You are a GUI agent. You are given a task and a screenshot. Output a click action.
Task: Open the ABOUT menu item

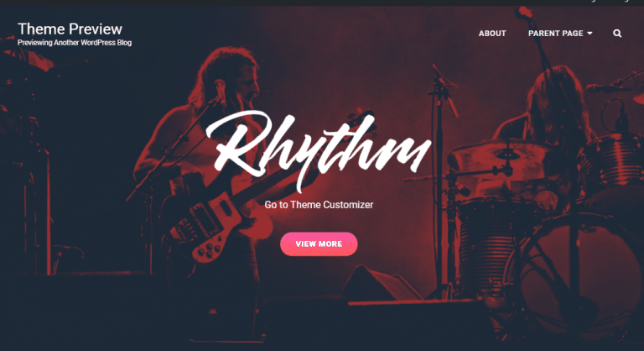(x=492, y=34)
